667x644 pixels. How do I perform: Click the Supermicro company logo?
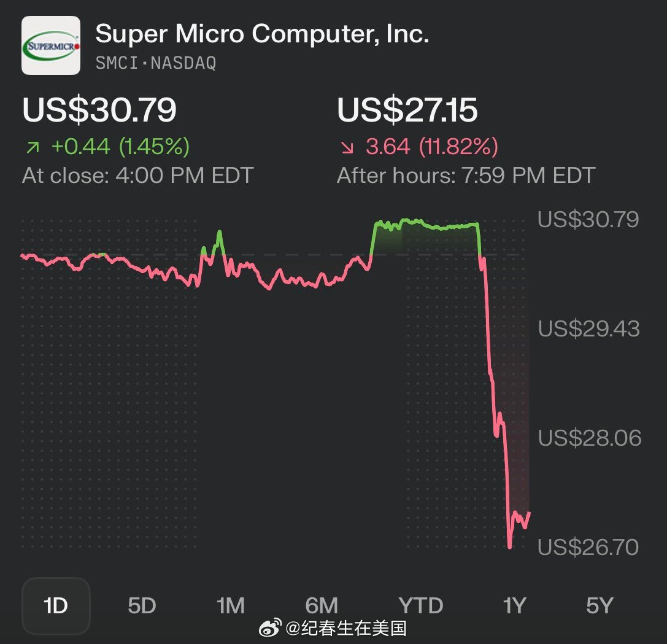51,45
